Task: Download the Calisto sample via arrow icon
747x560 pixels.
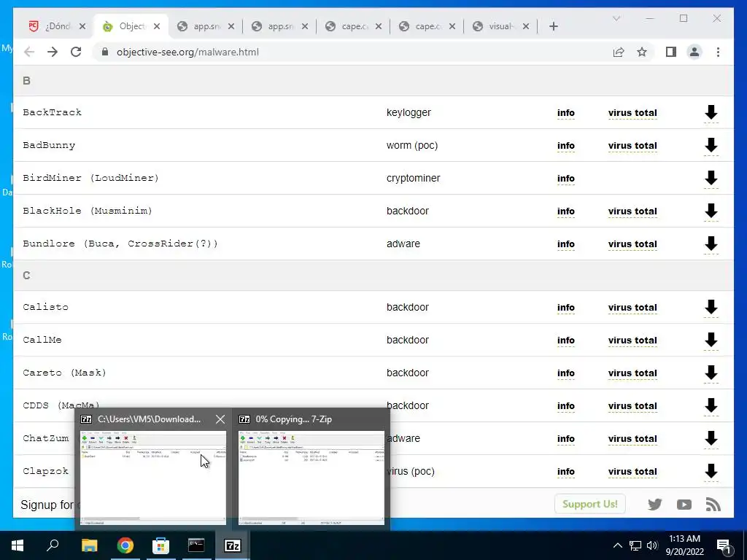Action: click(x=711, y=307)
